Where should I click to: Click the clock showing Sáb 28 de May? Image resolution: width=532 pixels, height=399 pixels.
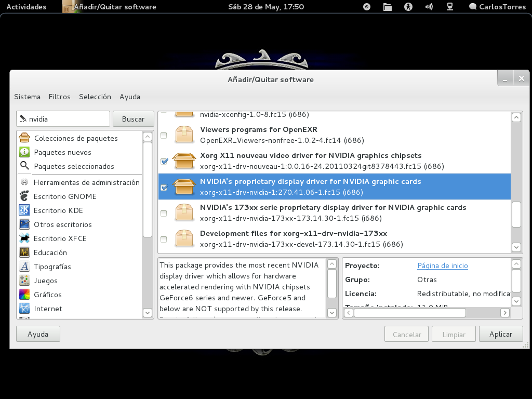click(266, 7)
